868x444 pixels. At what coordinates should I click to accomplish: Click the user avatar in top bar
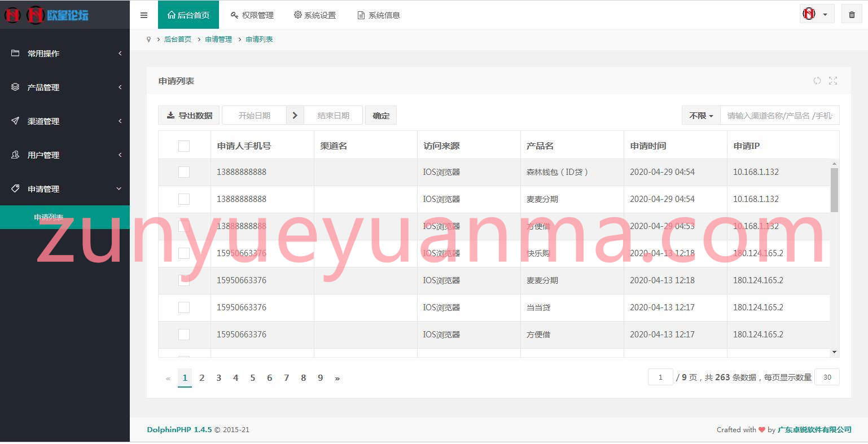coord(809,14)
